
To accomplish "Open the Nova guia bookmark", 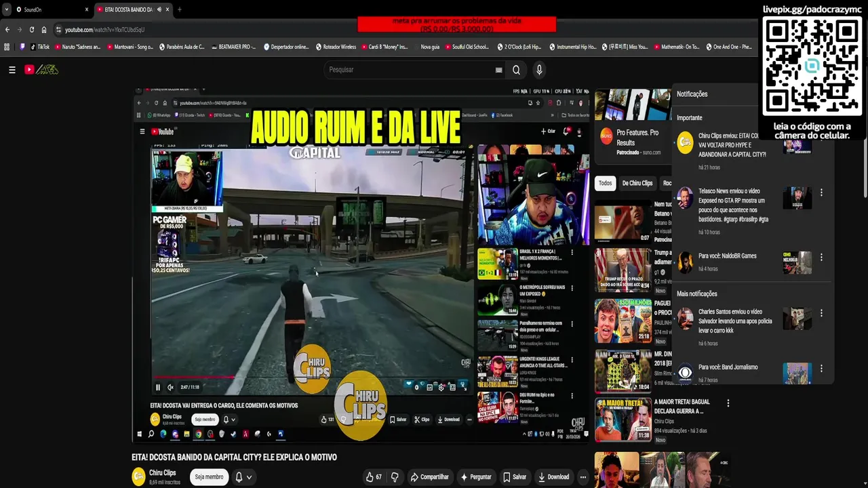I will tap(427, 47).
